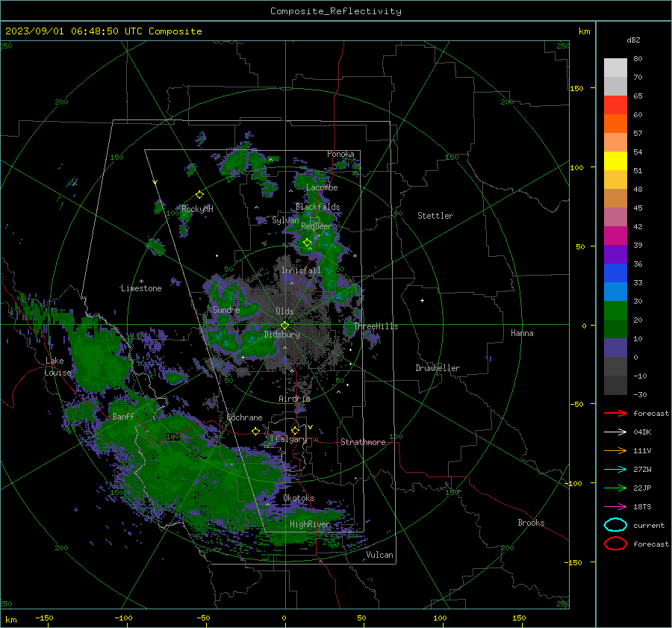The height and width of the screenshot is (628, 672).
Task: Click the Olds city label
Action: (284, 311)
